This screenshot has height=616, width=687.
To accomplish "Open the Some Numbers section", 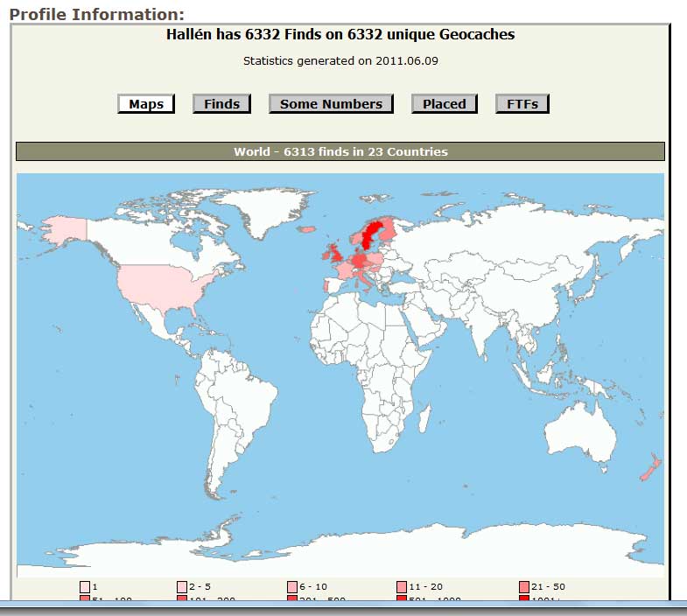I will (x=331, y=104).
